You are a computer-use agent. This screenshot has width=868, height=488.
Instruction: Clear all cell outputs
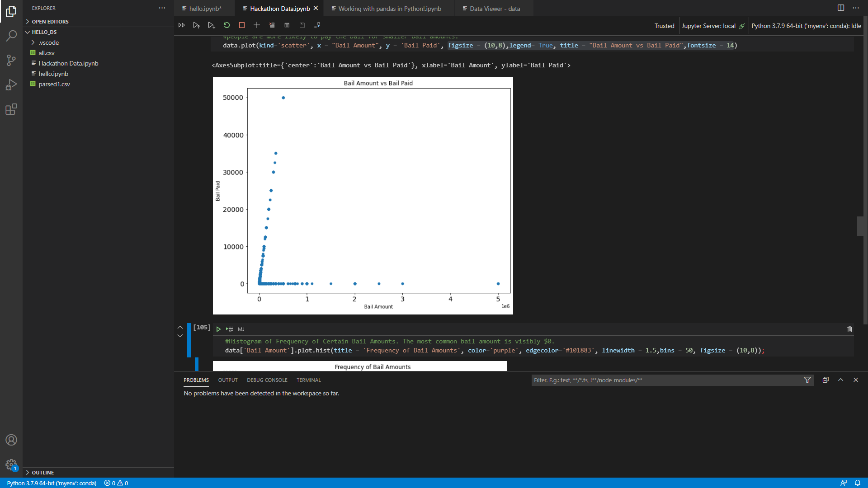click(x=272, y=25)
